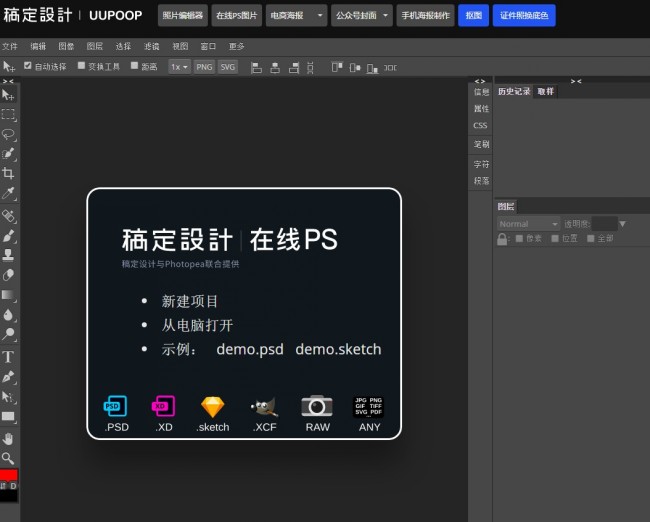Image resolution: width=650 pixels, height=522 pixels.
Task: Click the PNG export button
Action: [204, 67]
